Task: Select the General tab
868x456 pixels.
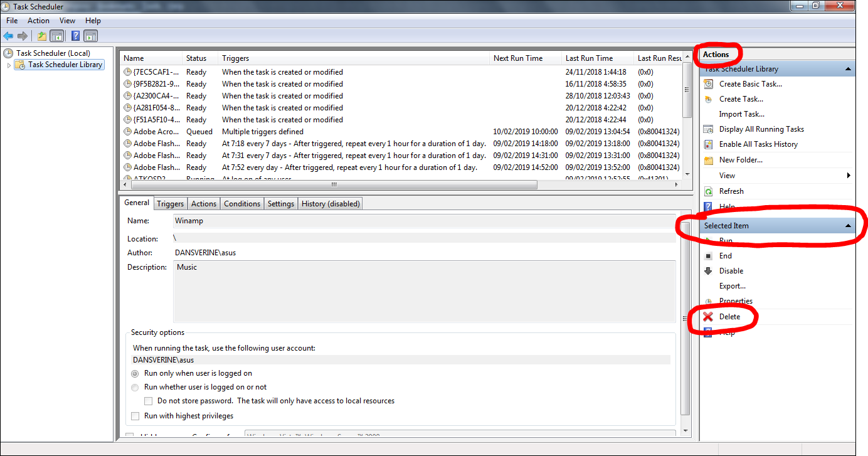Action: (136, 203)
